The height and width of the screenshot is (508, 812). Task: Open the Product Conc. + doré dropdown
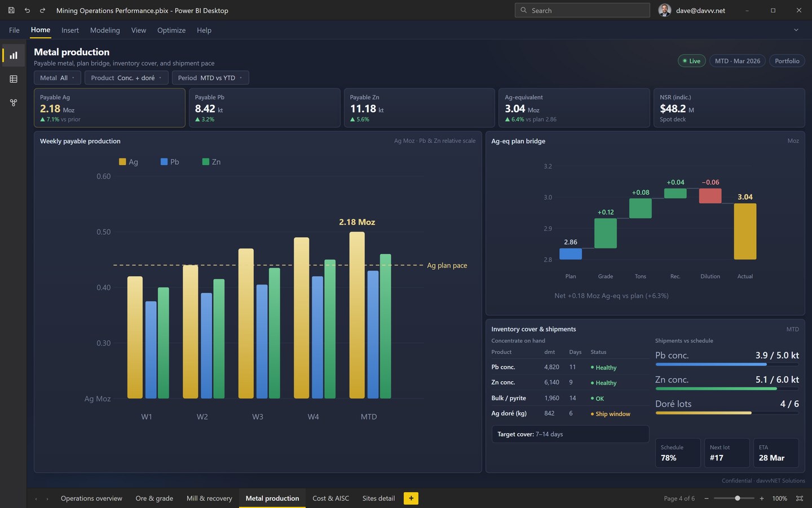[x=126, y=78]
